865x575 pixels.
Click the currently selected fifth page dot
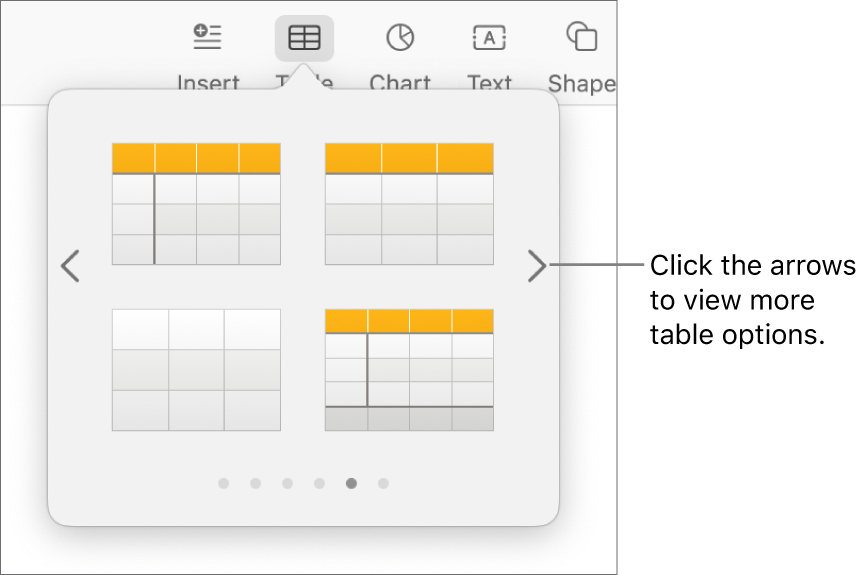tap(351, 484)
